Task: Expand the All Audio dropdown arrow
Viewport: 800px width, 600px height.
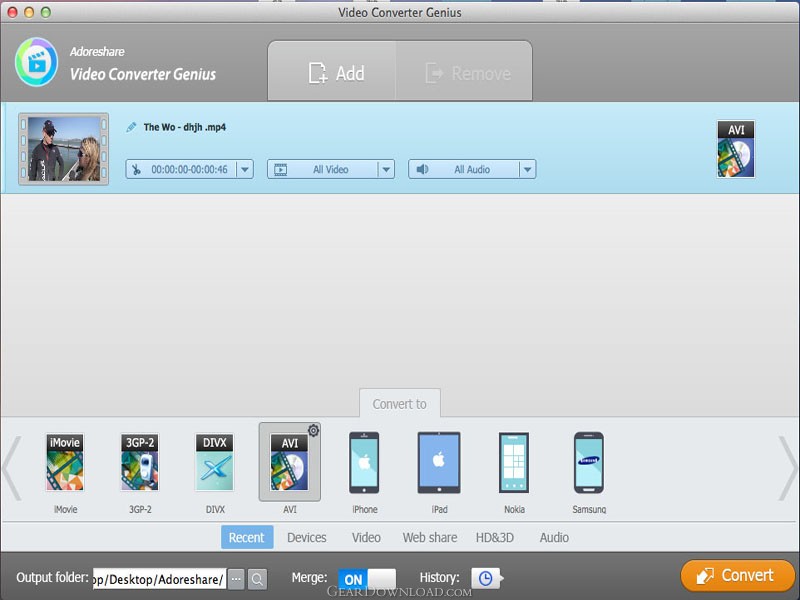Action: [528, 169]
